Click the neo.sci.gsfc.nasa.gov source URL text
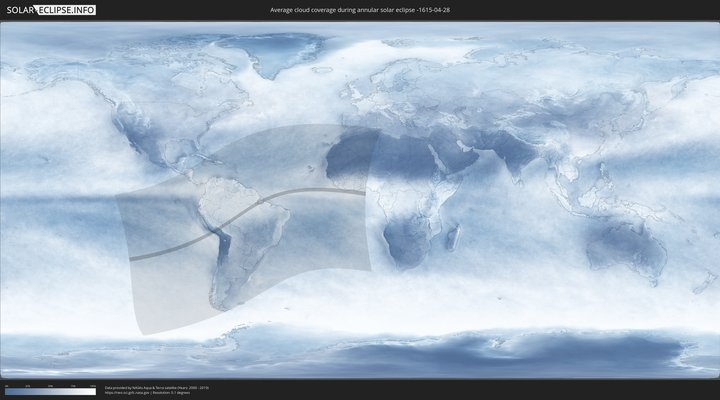The width and height of the screenshot is (720, 400). (x=127, y=393)
